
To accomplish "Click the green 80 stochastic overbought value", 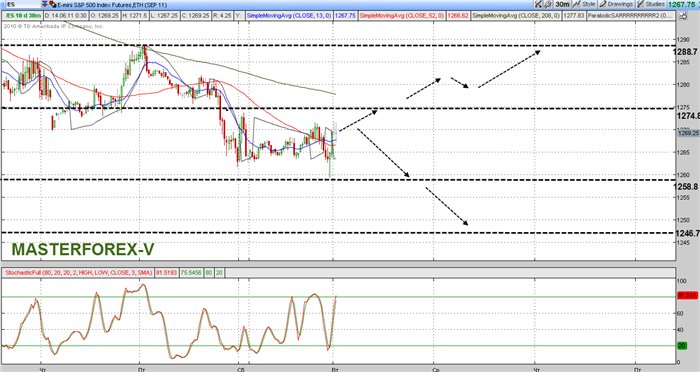I will pyautogui.click(x=208, y=272).
